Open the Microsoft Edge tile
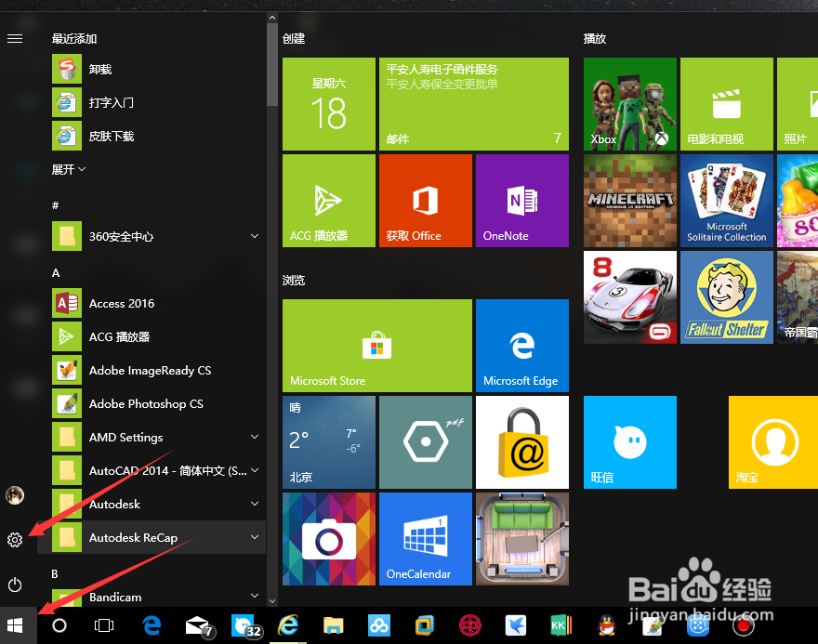The height and width of the screenshot is (644, 818). tap(522, 345)
